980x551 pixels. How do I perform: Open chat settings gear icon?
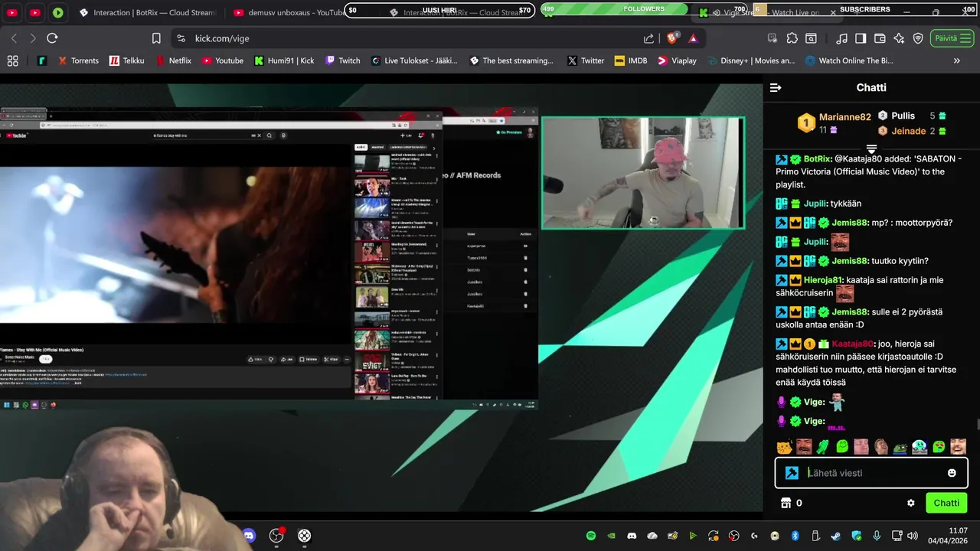pyautogui.click(x=911, y=503)
